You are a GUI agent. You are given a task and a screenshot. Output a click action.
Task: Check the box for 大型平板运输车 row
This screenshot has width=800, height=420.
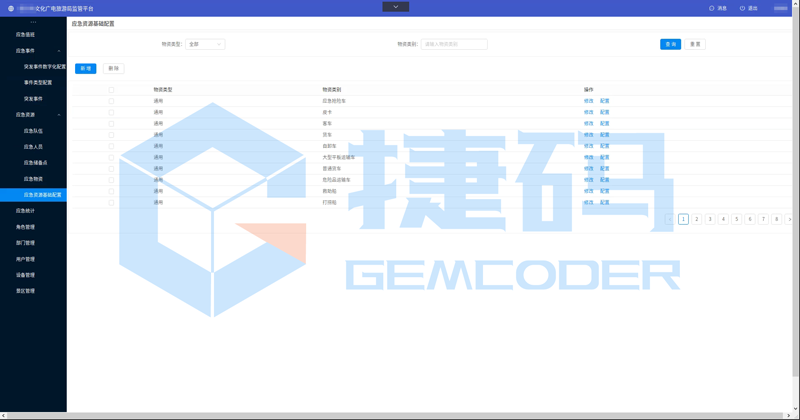click(111, 157)
